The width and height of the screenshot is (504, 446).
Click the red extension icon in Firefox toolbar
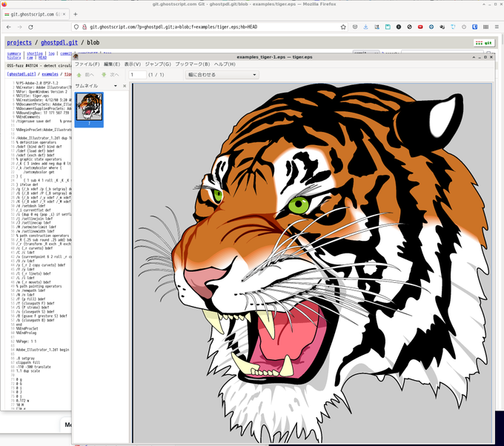click(420, 27)
